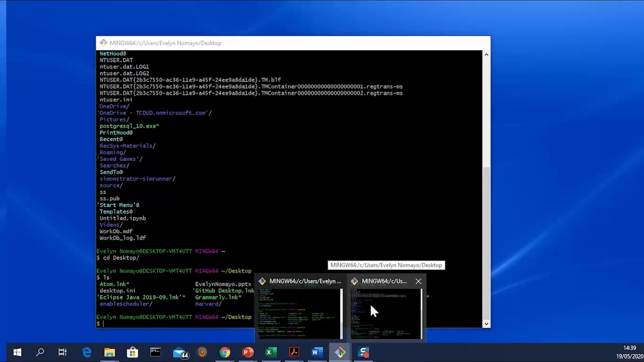
Task: Click 'postgresql_10.exe*' in the listing
Action: click(x=129, y=126)
